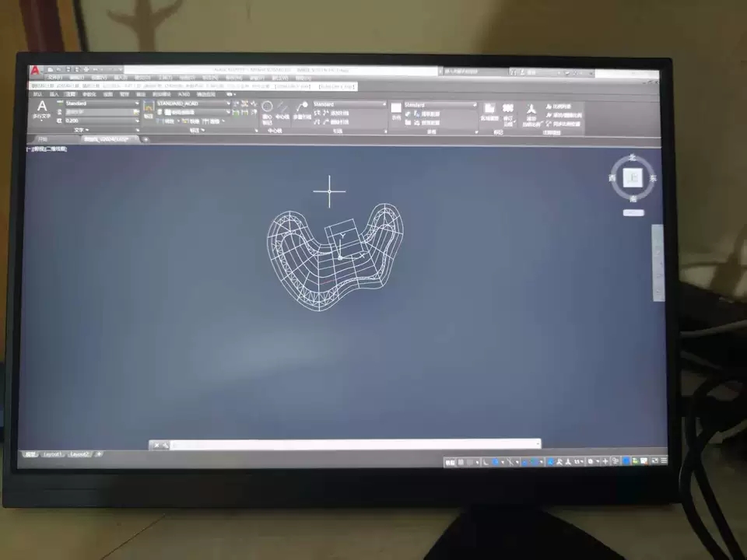Toggle 2D object snap in status bar
Screen dimensions: 747x560
pyautogui.click(x=534, y=462)
